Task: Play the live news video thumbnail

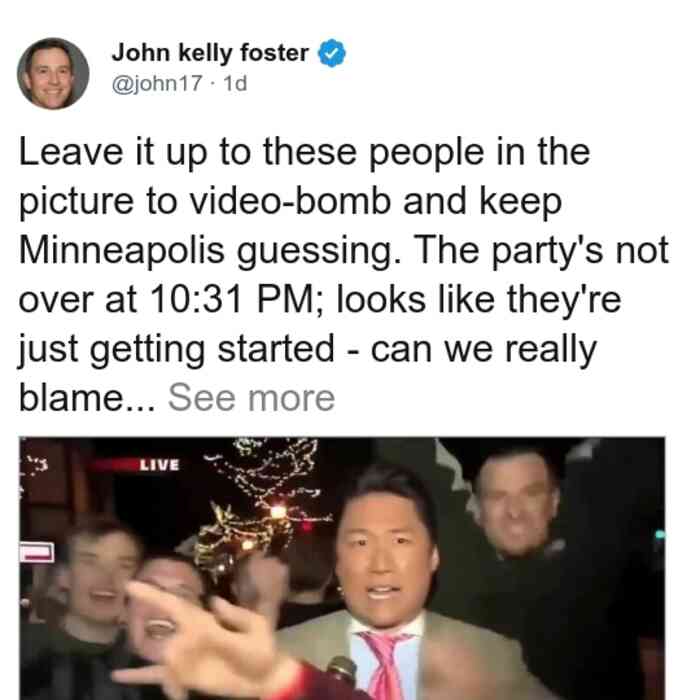Action: click(342, 568)
